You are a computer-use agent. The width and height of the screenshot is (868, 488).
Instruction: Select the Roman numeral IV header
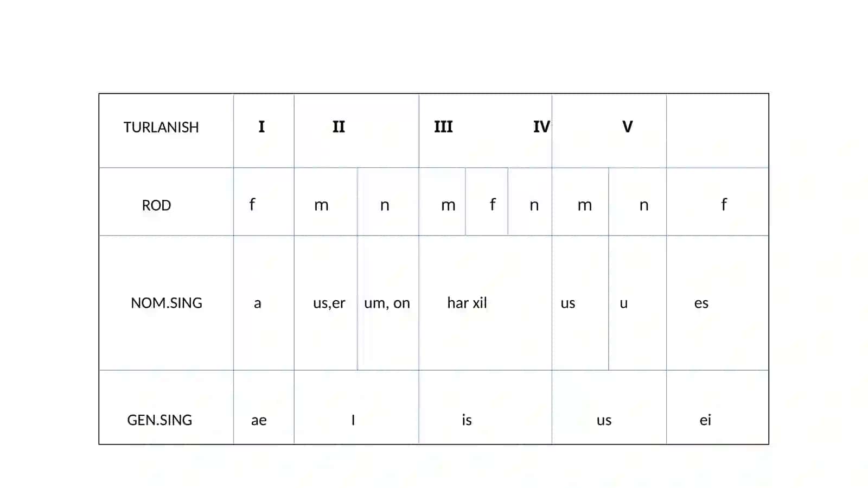point(541,126)
